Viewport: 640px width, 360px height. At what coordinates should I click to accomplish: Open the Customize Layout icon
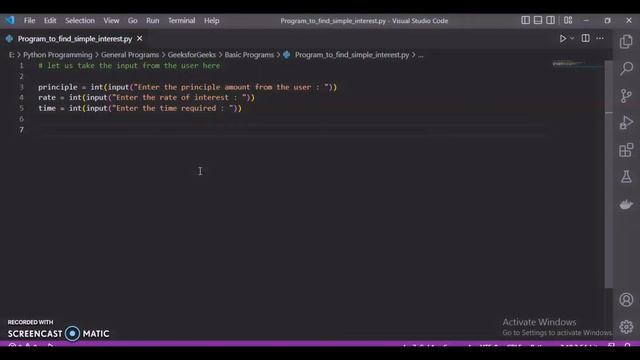coord(568,20)
